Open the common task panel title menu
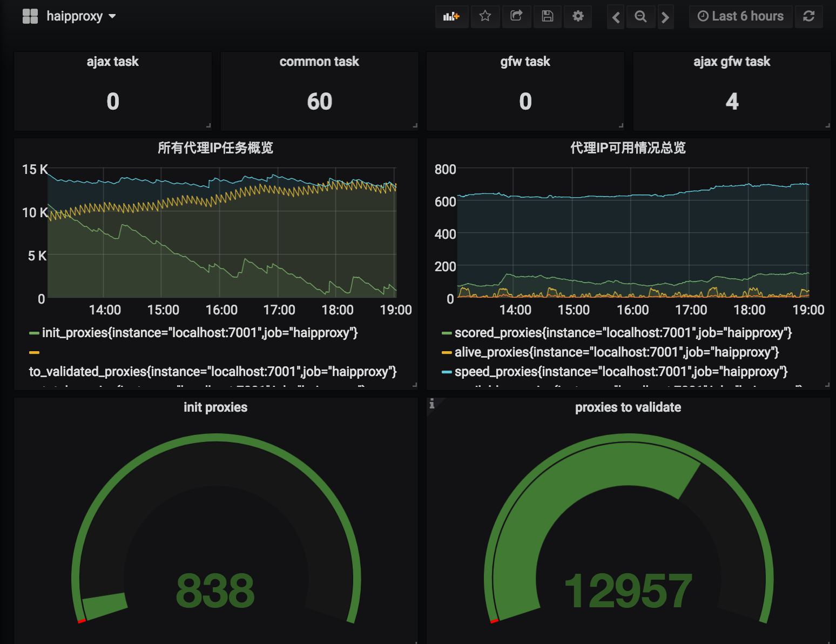 [x=319, y=62]
